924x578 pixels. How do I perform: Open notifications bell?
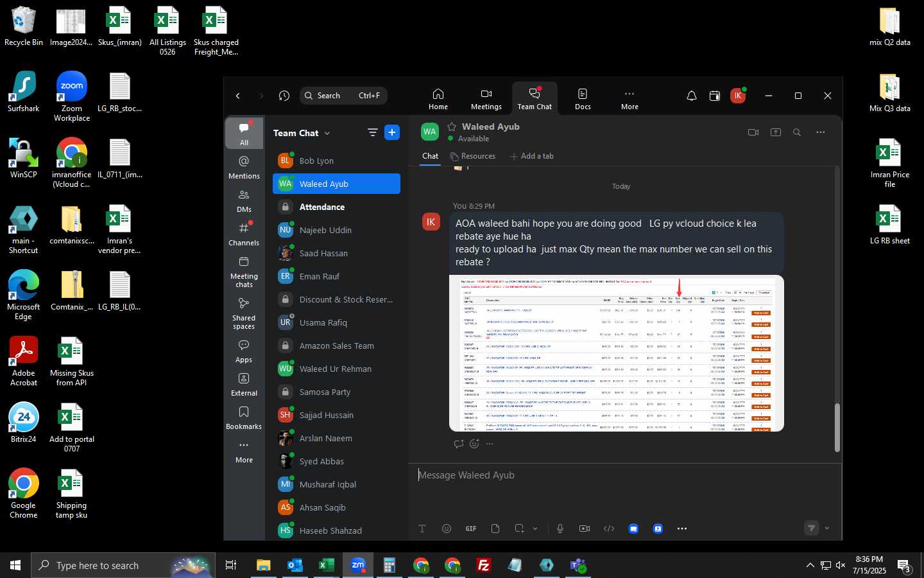pos(692,96)
